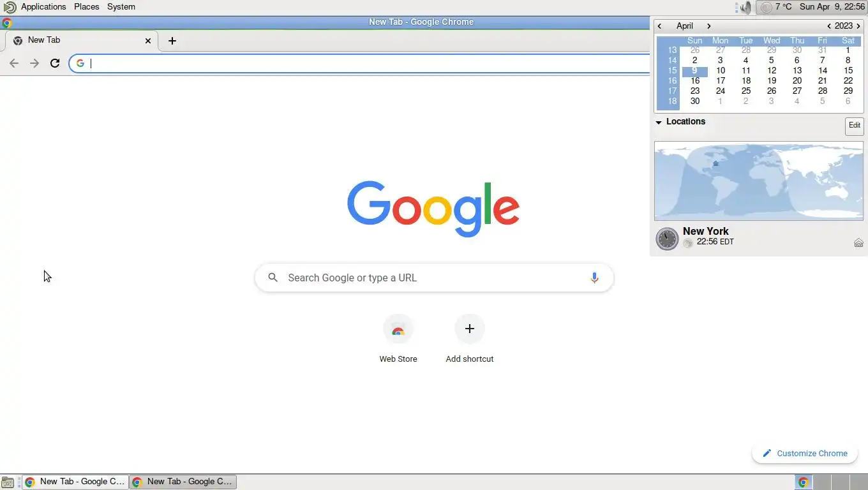Click the New York clock face icon
The height and width of the screenshot is (490, 868).
click(x=667, y=239)
